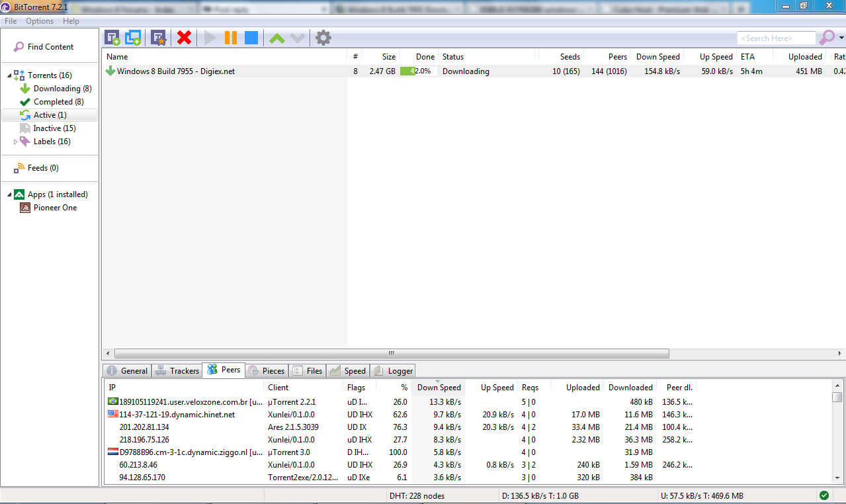Move torrent up the queue with green arrow
Image resolution: width=846 pixels, height=504 pixels.
(x=277, y=38)
